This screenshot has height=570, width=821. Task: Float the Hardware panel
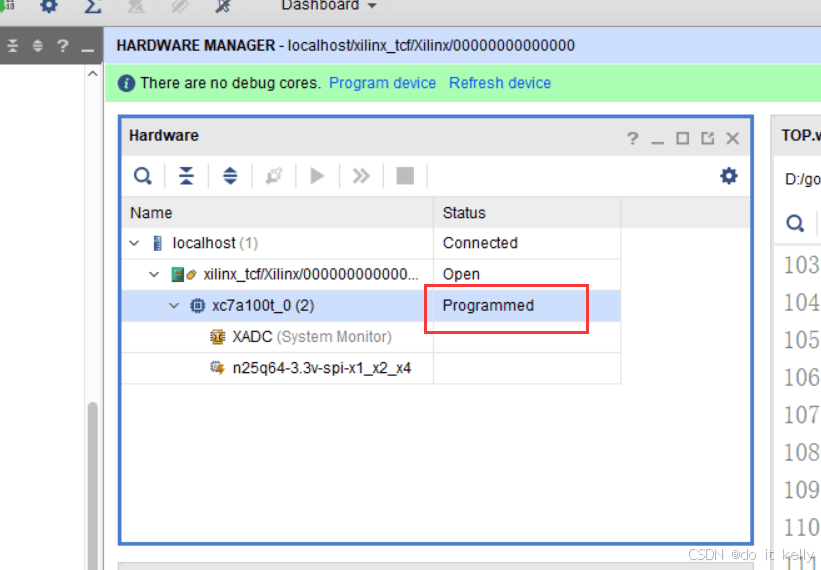click(707, 138)
